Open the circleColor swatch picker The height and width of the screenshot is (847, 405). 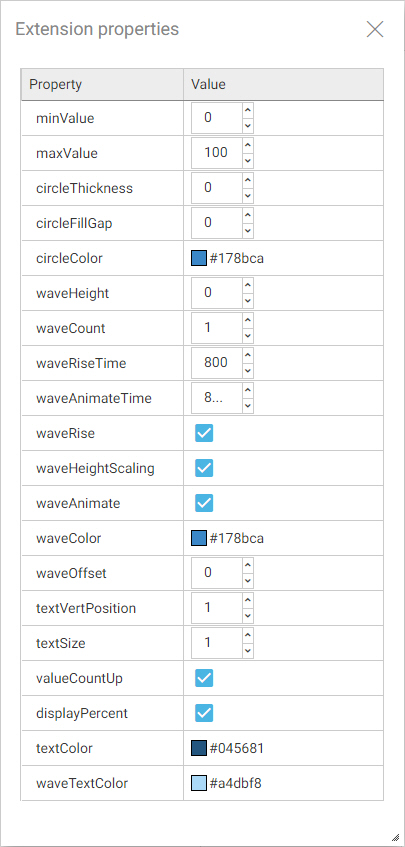click(x=199, y=258)
